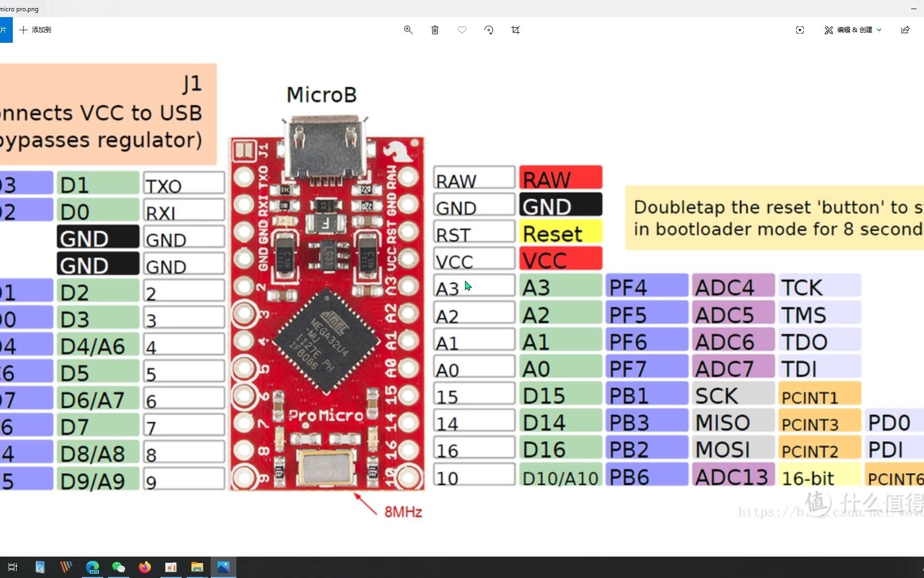Click the Photos app icon in taskbar
The image size is (924, 578).
224,567
